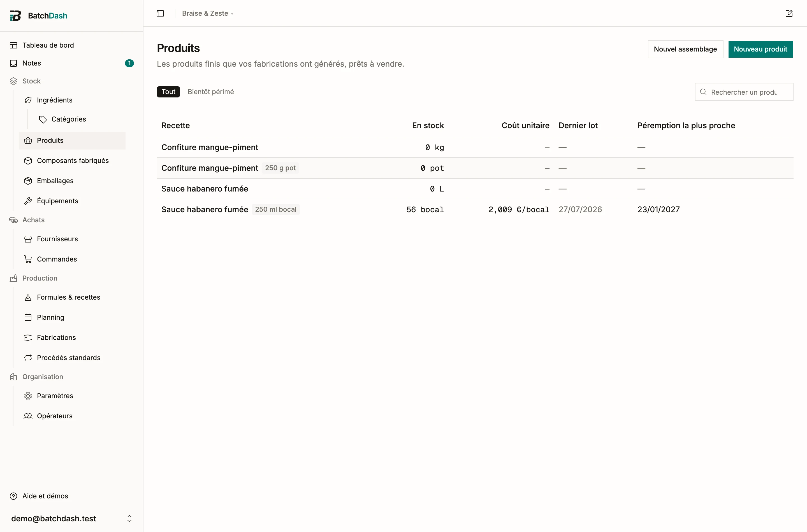This screenshot has width=807, height=532.
Task: Click the Ingrédients leaf icon
Action: [28, 101]
